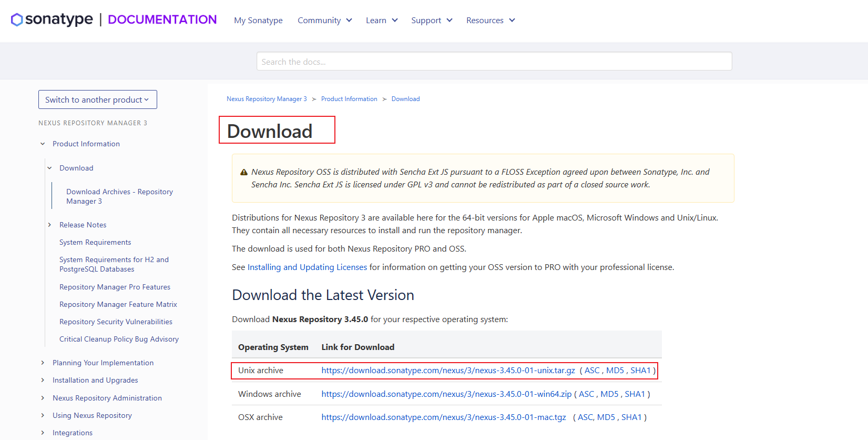Click the Windows archive table cell
The image size is (868, 440).
(270, 394)
